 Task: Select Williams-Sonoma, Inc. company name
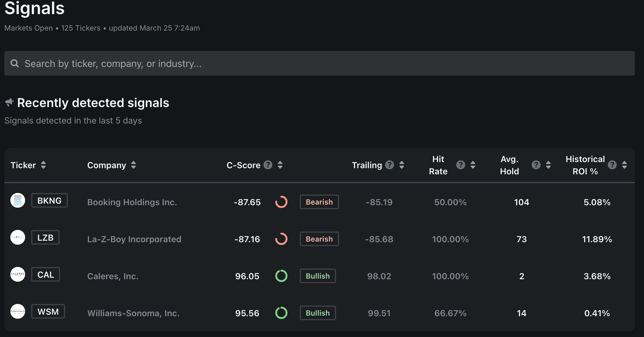(133, 313)
